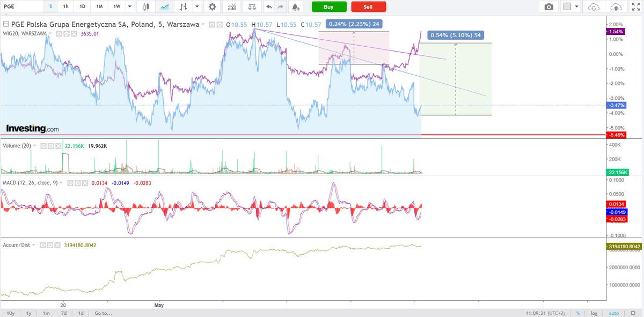Open Accum/Dist indicator settings gear
The height and width of the screenshot is (317, 644).
click(x=50, y=245)
